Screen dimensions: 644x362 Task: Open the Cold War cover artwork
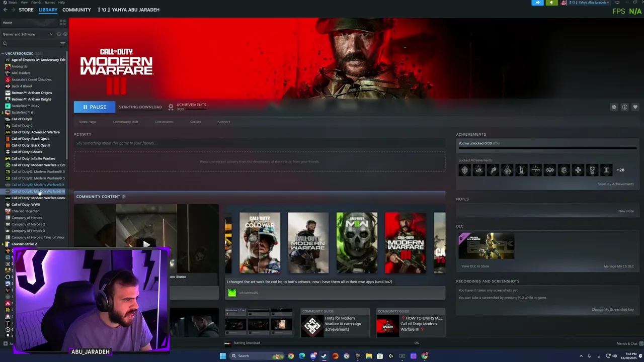pyautogui.click(x=260, y=243)
